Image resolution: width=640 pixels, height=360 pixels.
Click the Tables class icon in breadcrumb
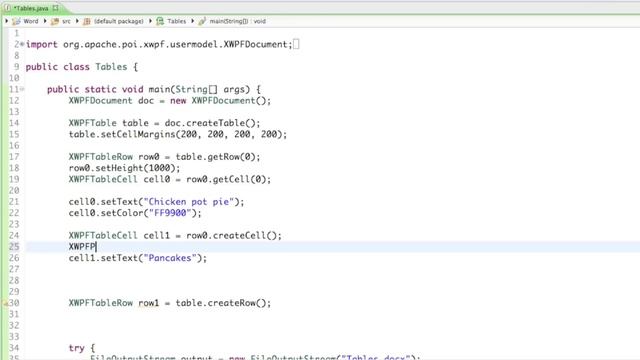160,21
